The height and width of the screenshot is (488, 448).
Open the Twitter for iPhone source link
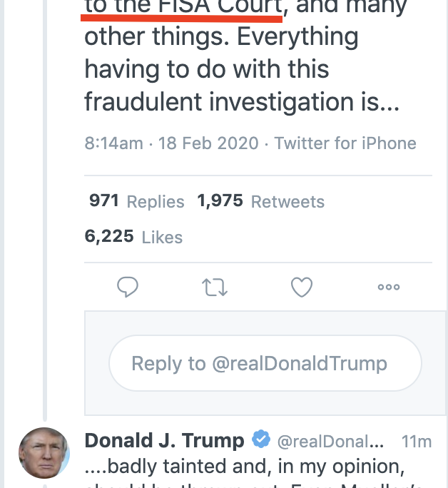coord(345,143)
